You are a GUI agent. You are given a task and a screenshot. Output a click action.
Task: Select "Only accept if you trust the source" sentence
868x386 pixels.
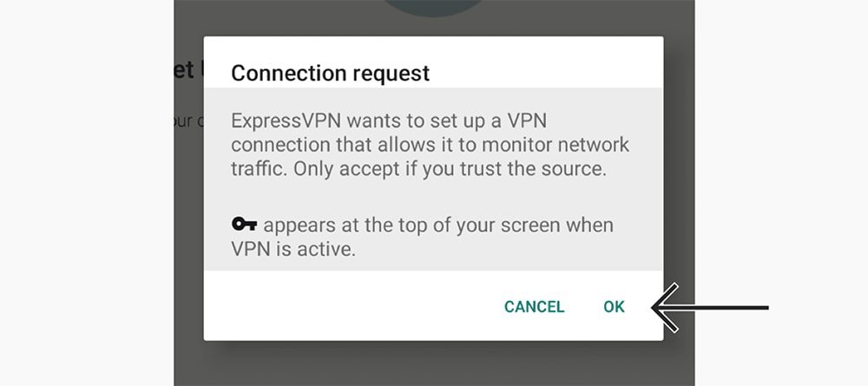(x=450, y=169)
